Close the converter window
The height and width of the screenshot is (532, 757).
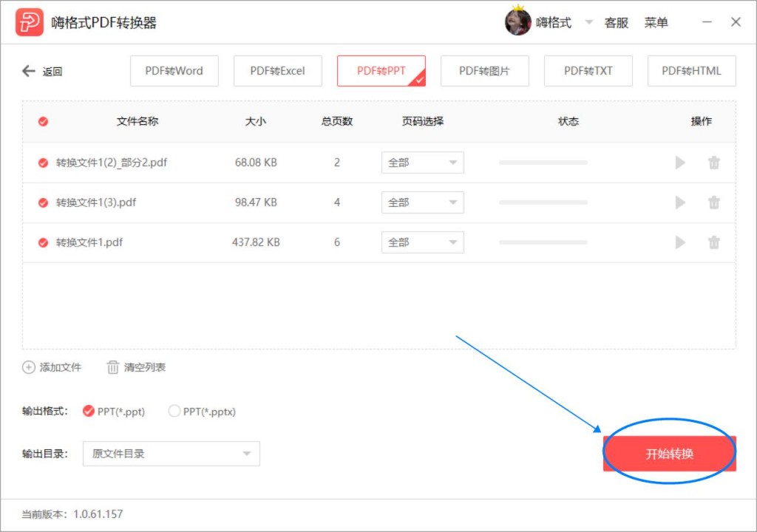coord(736,21)
